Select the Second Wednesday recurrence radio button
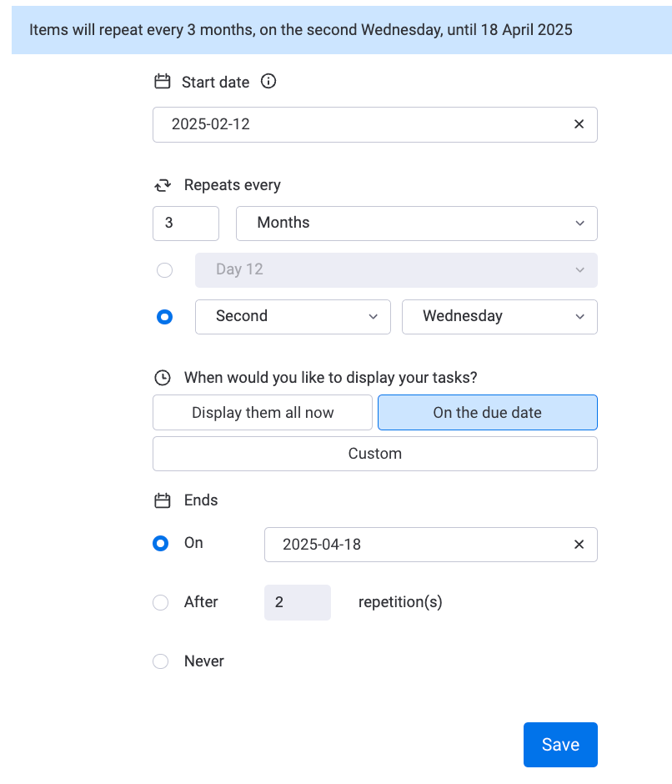The image size is (672, 784). (x=164, y=317)
